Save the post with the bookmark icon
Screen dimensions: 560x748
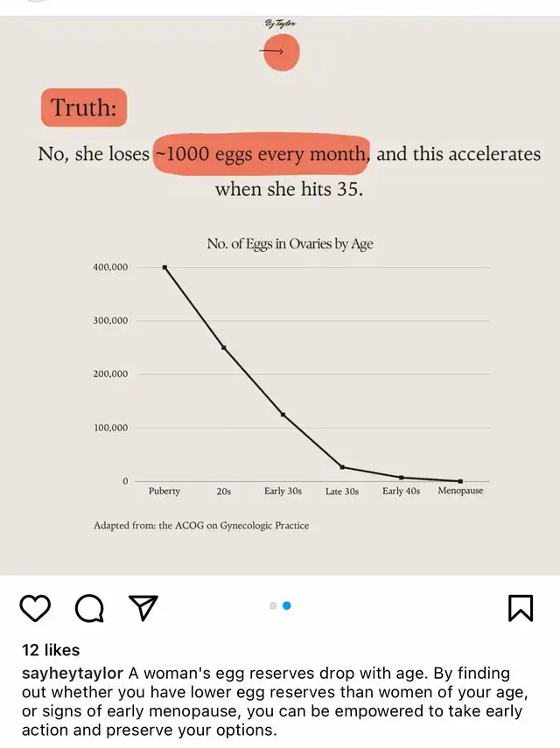coord(521,607)
